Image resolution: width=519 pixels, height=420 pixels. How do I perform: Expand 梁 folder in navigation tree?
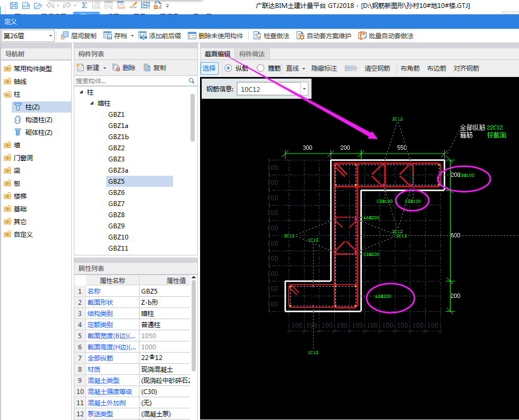tap(7, 170)
